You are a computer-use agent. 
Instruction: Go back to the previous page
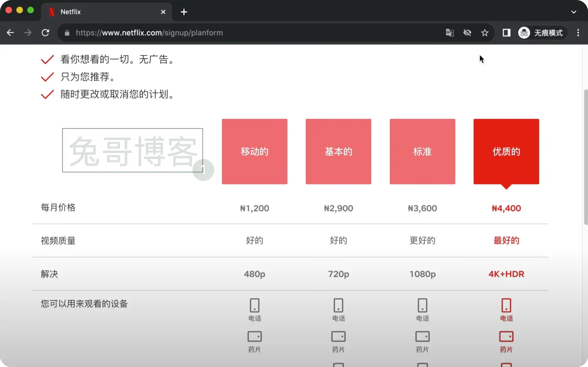tap(10, 33)
